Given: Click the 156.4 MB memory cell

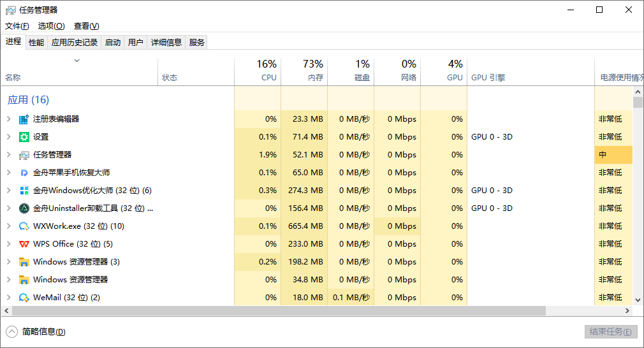Looking at the screenshot, I should [304, 208].
